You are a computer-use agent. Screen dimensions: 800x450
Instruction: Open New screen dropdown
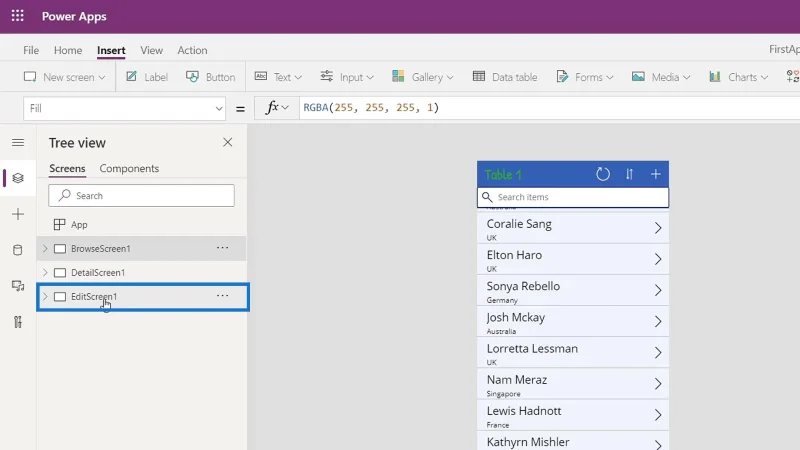64,77
